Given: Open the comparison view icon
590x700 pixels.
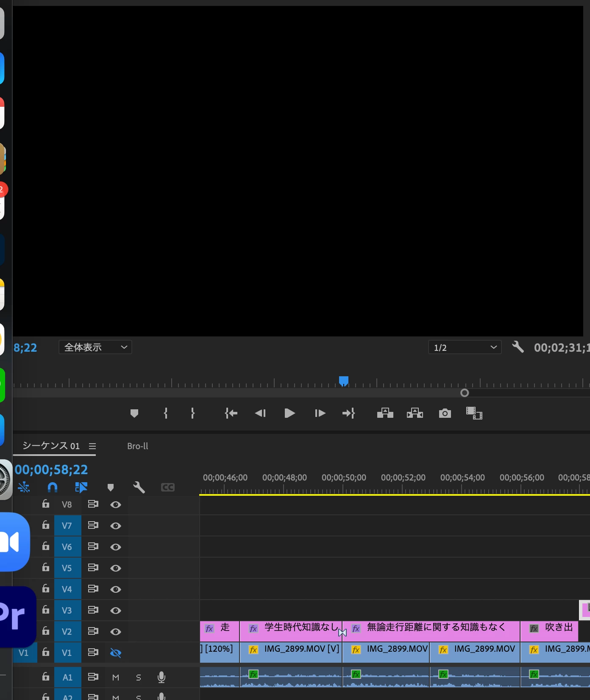Looking at the screenshot, I should [x=474, y=413].
